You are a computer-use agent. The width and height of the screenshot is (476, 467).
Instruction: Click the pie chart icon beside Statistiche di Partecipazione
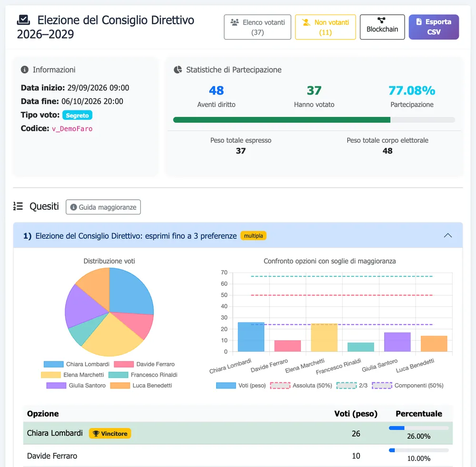[x=178, y=70]
